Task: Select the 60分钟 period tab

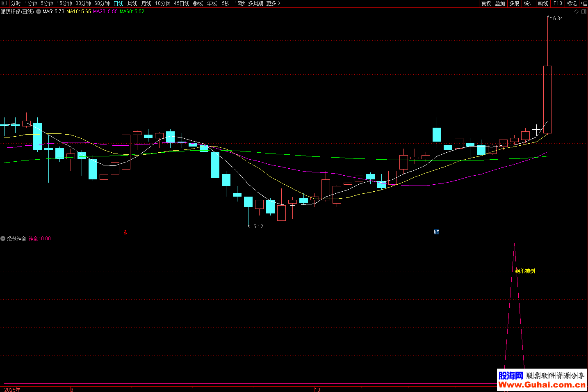Action: click(102, 3)
